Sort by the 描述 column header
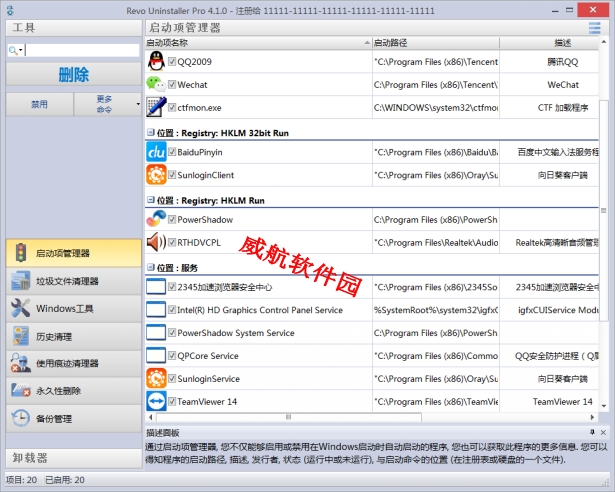This screenshot has width=615, height=492. [549, 42]
